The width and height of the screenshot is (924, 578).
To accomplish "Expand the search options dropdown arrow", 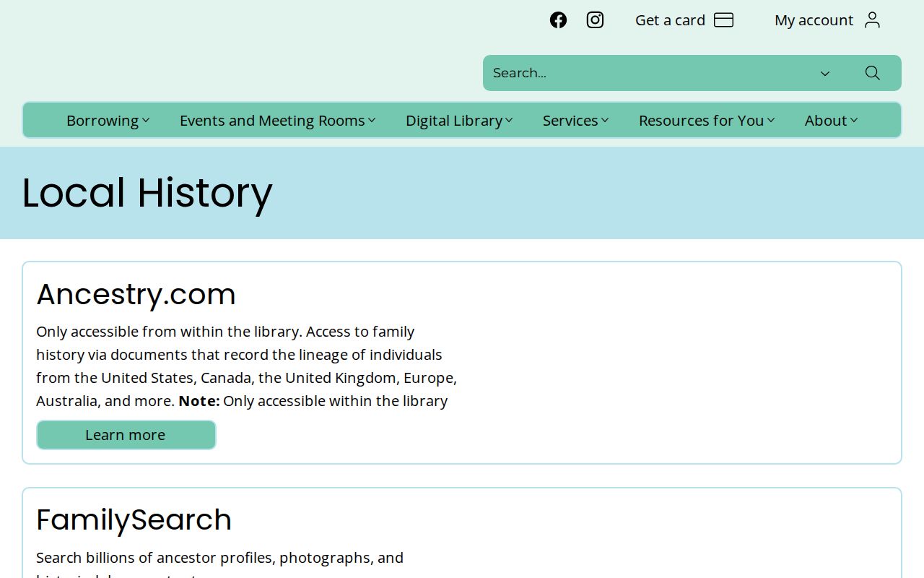I will (825, 73).
